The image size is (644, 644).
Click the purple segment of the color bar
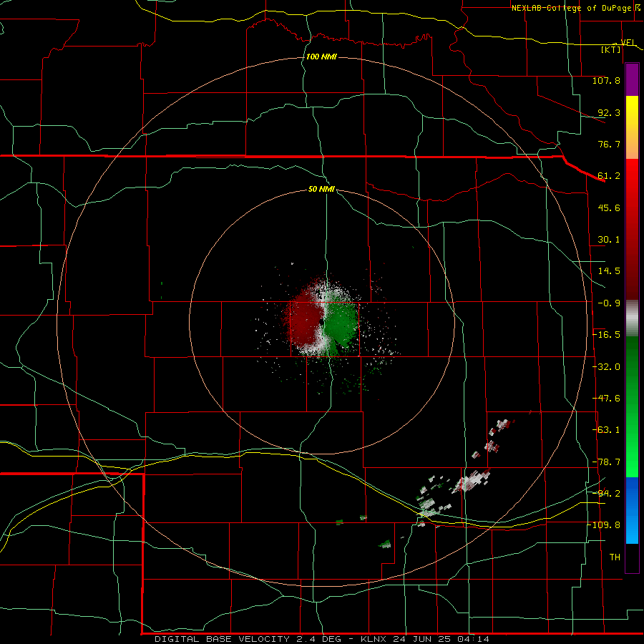[x=632, y=80]
